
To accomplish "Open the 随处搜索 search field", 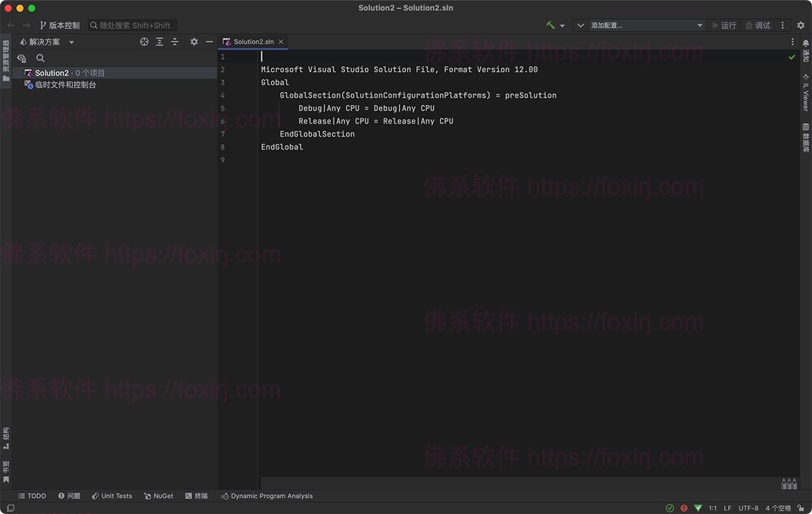I will (x=132, y=25).
